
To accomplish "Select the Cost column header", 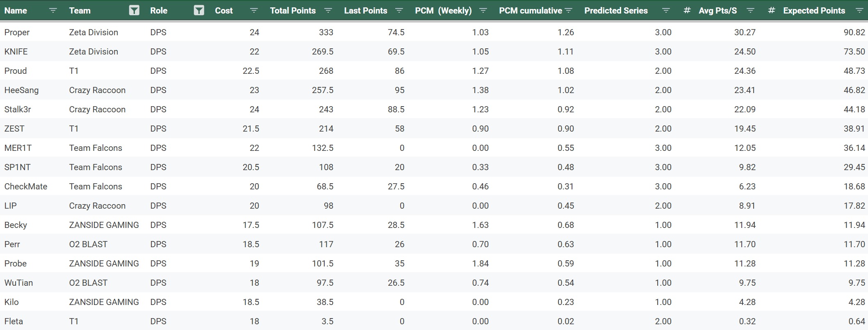I will point(224,11).
